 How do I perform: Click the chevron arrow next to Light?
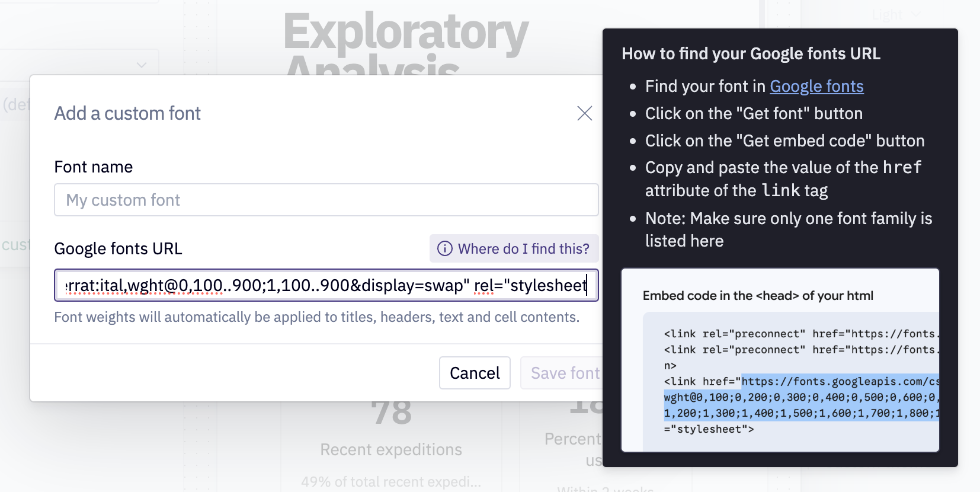(x=915, y=14)
